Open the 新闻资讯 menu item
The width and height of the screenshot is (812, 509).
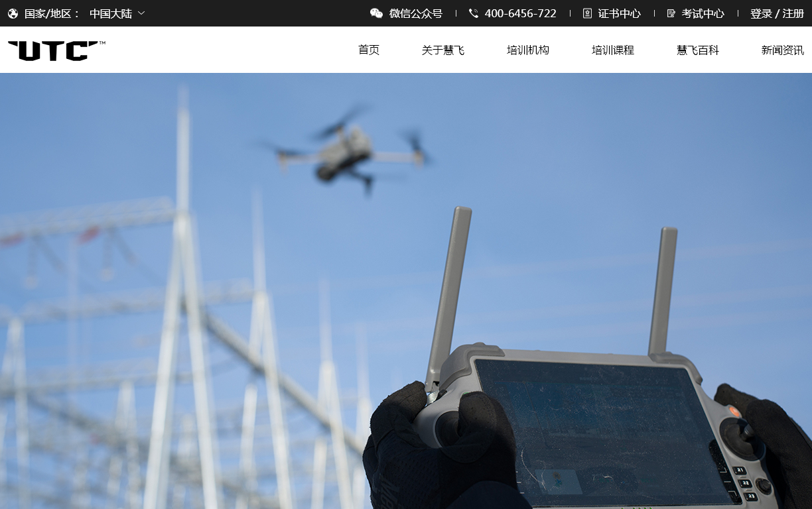[x=782, y=50]
